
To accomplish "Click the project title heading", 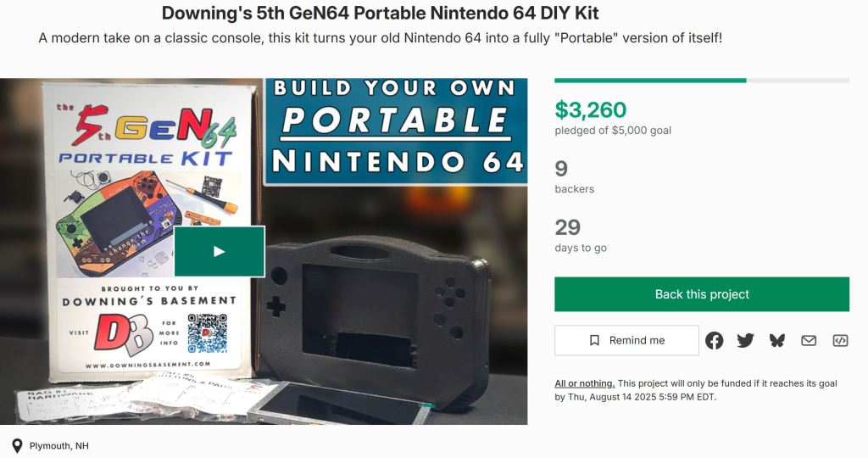I will pyautogui.click(x=380, y=14).
